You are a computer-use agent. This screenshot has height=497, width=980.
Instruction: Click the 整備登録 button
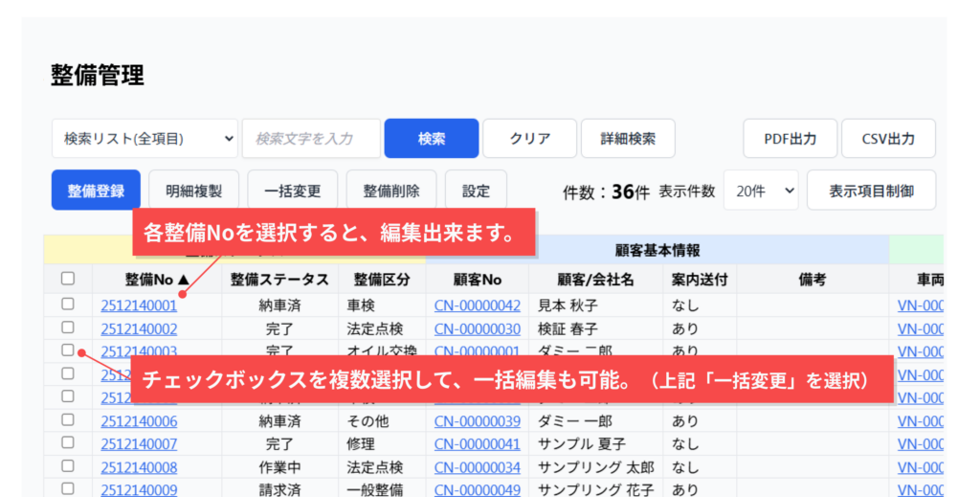(x=96, y=191)
